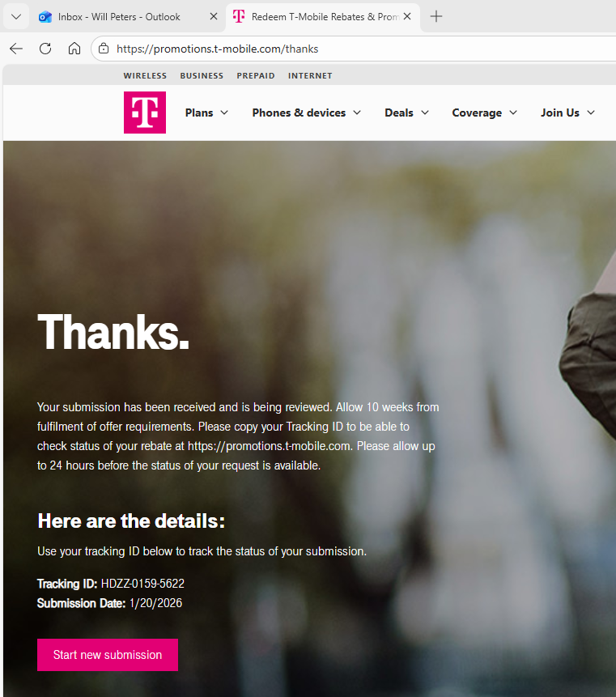Go to the PREPAID section

click(x=256, y=75)
